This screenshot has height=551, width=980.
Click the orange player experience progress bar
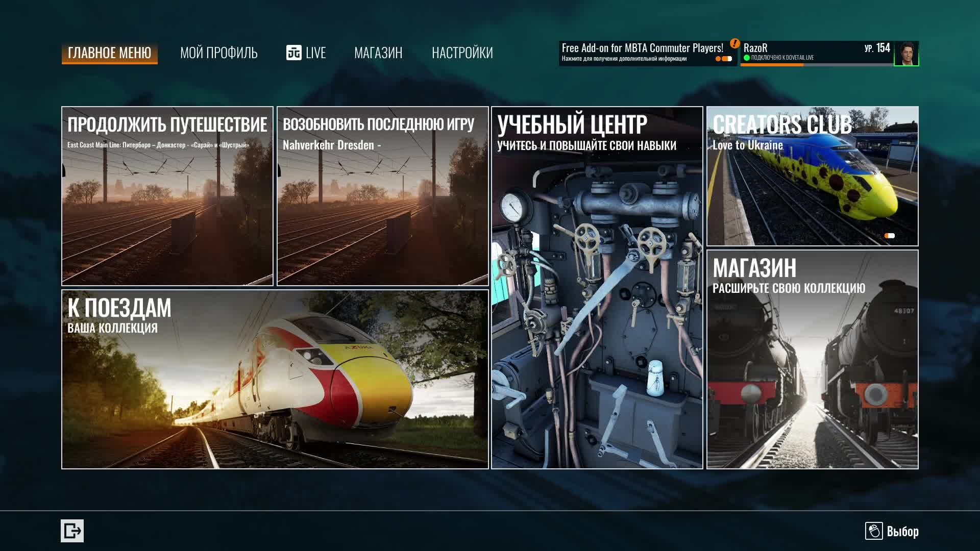772,65
